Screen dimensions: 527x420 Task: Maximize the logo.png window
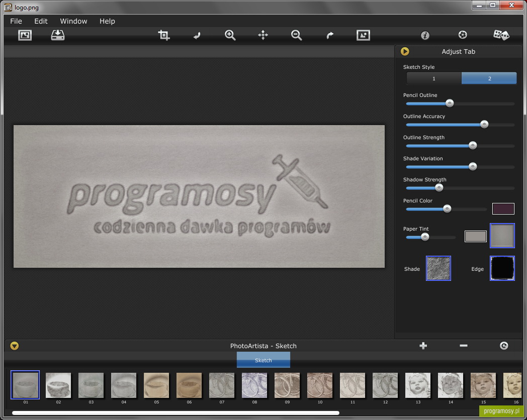click(493, 6)
